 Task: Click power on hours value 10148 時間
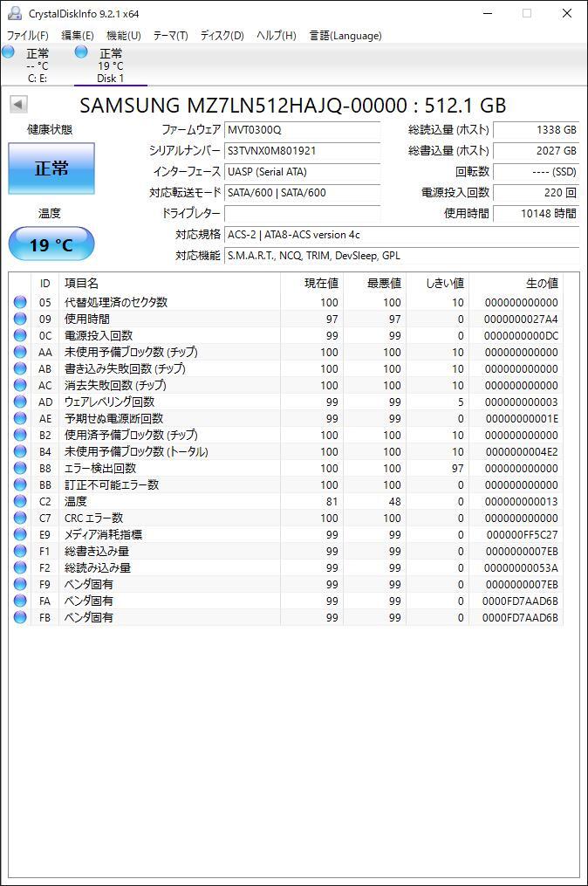point(536,214)
